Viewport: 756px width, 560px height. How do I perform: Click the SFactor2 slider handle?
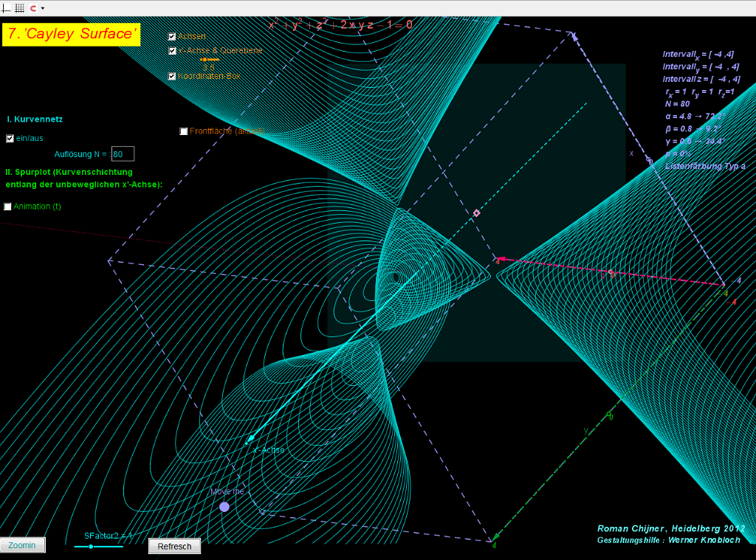[x=91, y=547]
